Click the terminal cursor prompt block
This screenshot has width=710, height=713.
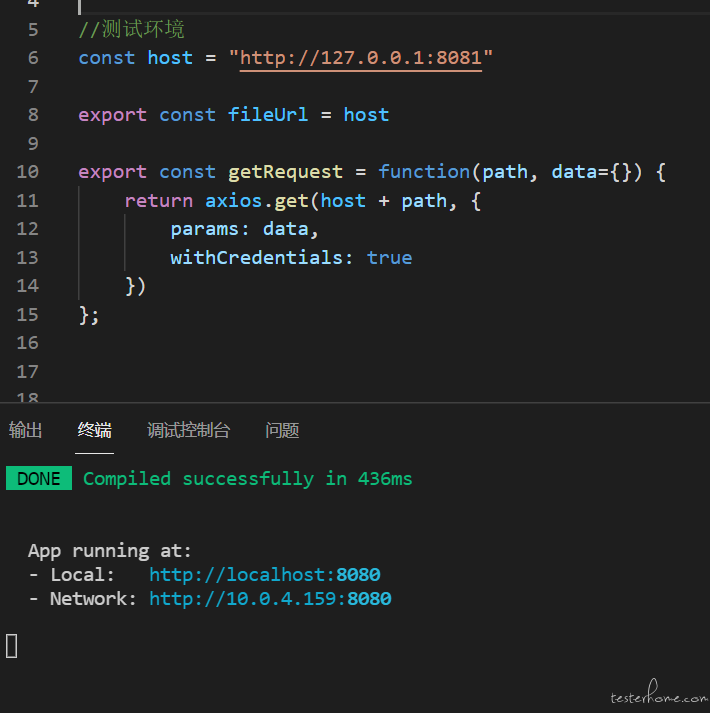pyautogui.click(x=12, y=646)
